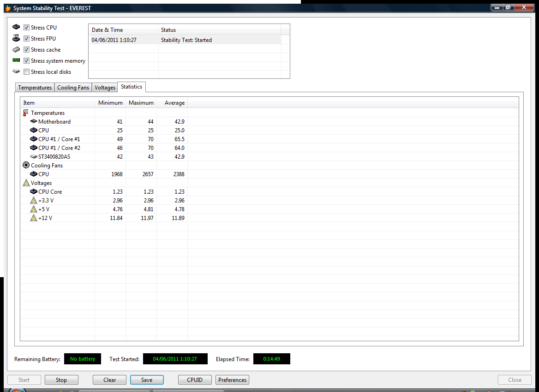Restore down the EVEREST window
Screen dimensions: 539x392
click(x=508, y=7)
